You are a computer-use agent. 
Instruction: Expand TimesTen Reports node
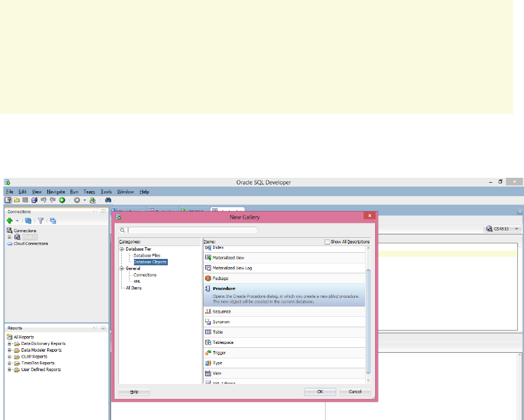[9, 363]
